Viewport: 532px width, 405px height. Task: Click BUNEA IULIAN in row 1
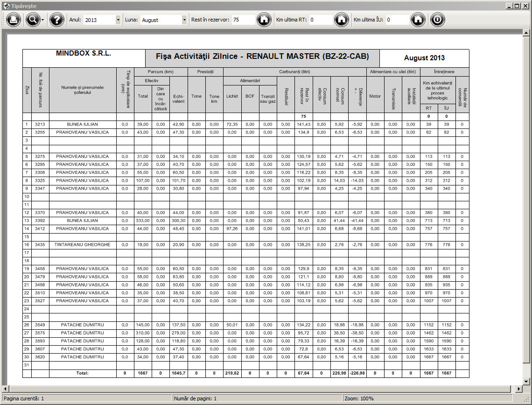83,124
